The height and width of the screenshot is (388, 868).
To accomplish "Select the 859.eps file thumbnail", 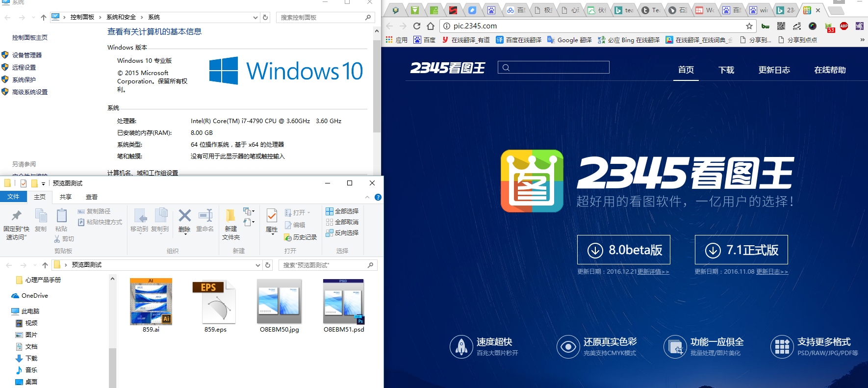I will 215,302.
